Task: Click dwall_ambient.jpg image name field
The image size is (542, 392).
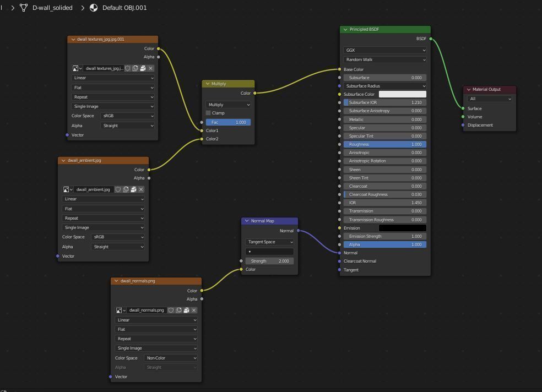Action: tap(93, 189)
